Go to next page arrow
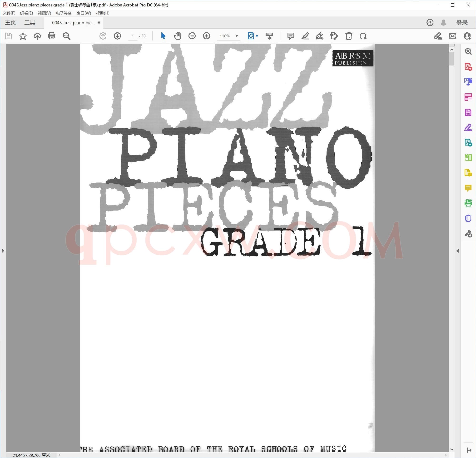 (117, 36)
